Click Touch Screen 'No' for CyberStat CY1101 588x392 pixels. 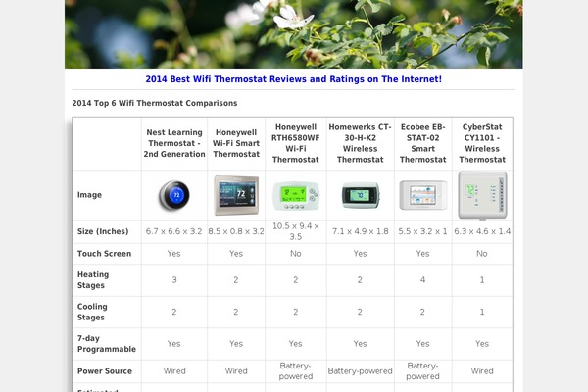coord(482,254)
